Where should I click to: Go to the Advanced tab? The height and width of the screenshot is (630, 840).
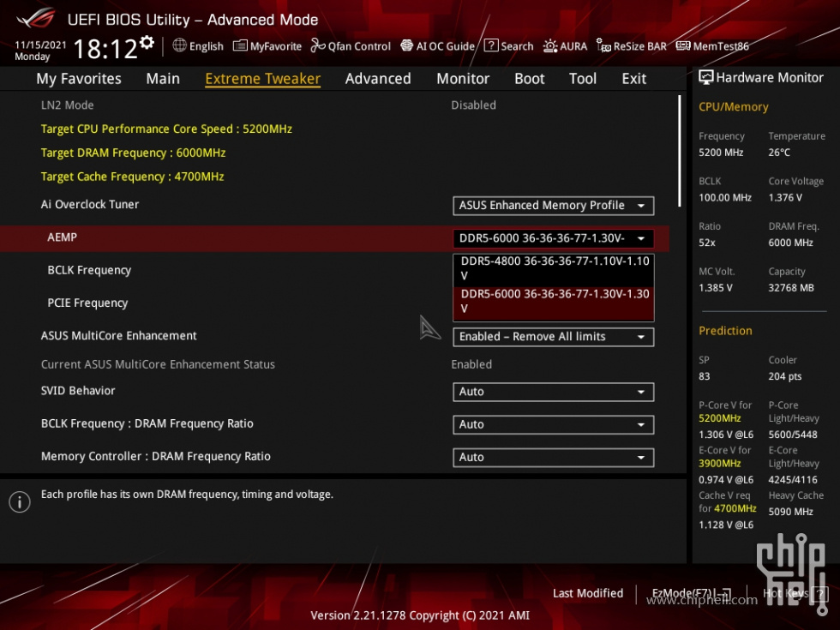378,79
